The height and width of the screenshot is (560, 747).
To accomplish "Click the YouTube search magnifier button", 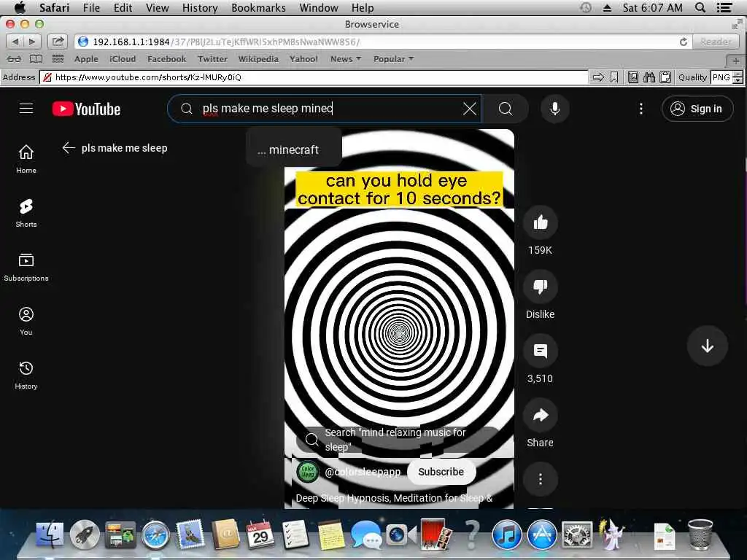I will click(x=505, y=109).
